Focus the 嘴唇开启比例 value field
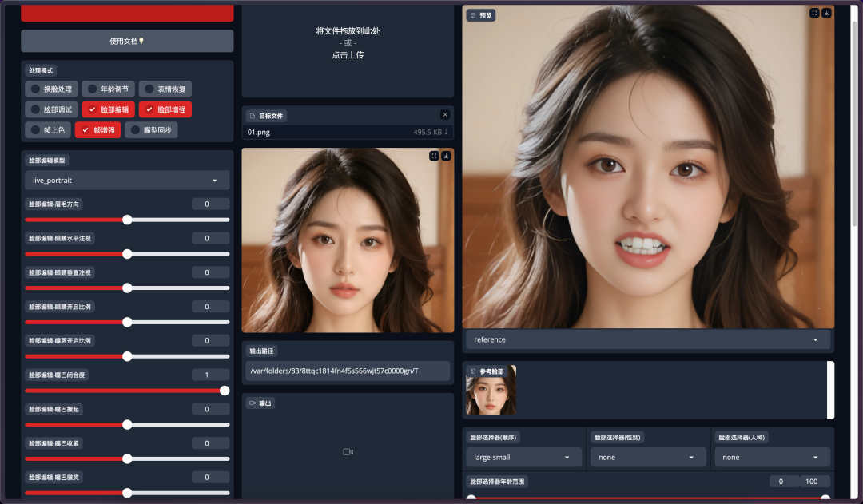The width and height of the screenshot is (863, 504). tap(210, 340)
